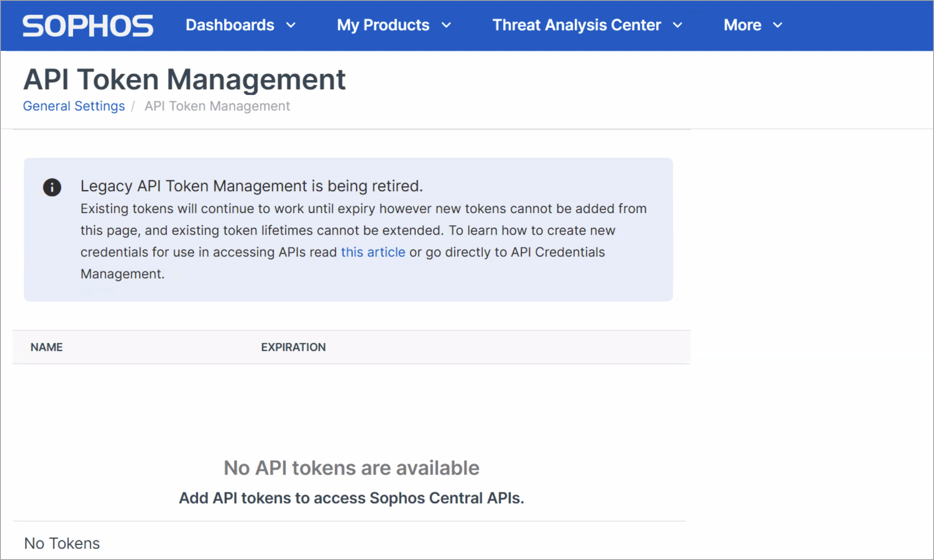The height and width of the screenshot is (560, 934).
Task: Open the My Products menu
Action: (383, 25)
